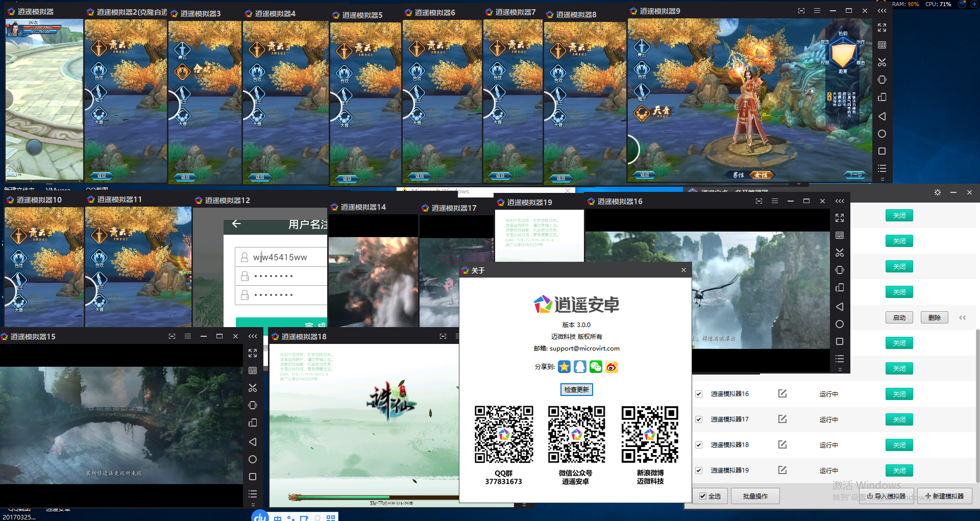Collapse 逍遥模拟器15 sidebar with <<< arrow

[x=253, y=336]
